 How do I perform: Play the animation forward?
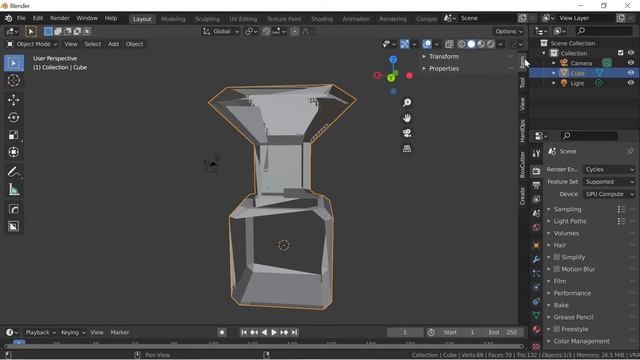(274, 332)
